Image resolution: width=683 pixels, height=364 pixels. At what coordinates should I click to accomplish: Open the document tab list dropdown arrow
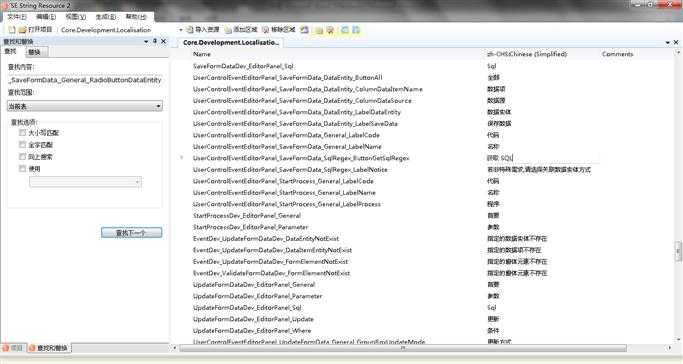tap(668, 42)
